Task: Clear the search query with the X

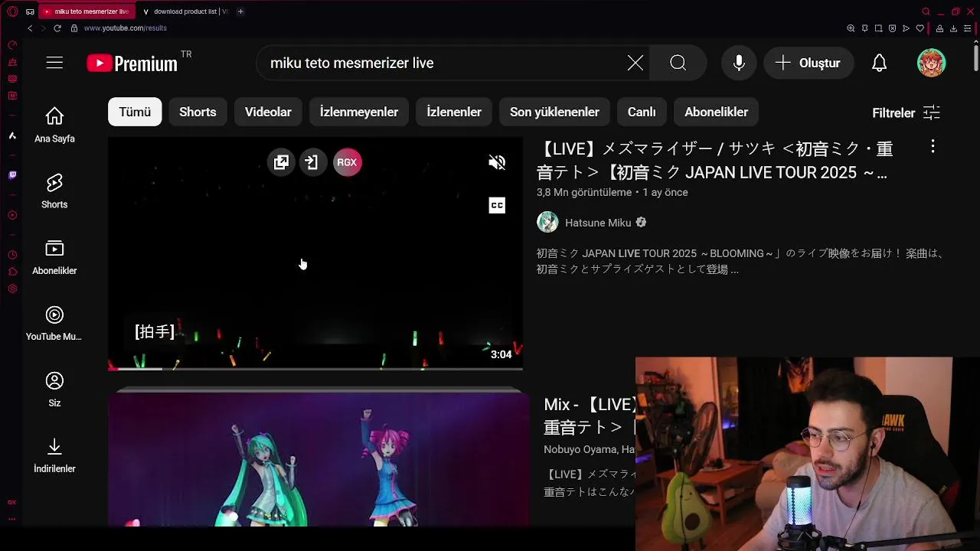Action: point(635,63)
